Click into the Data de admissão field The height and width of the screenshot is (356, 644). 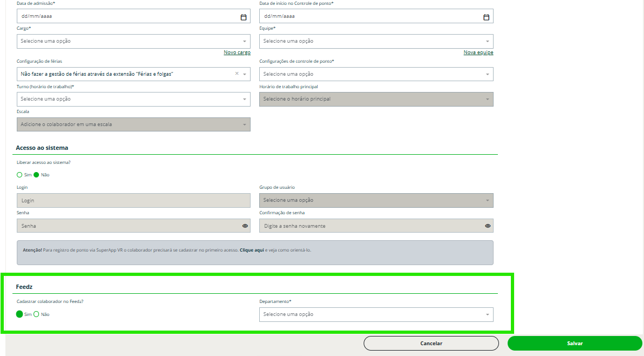124,17
